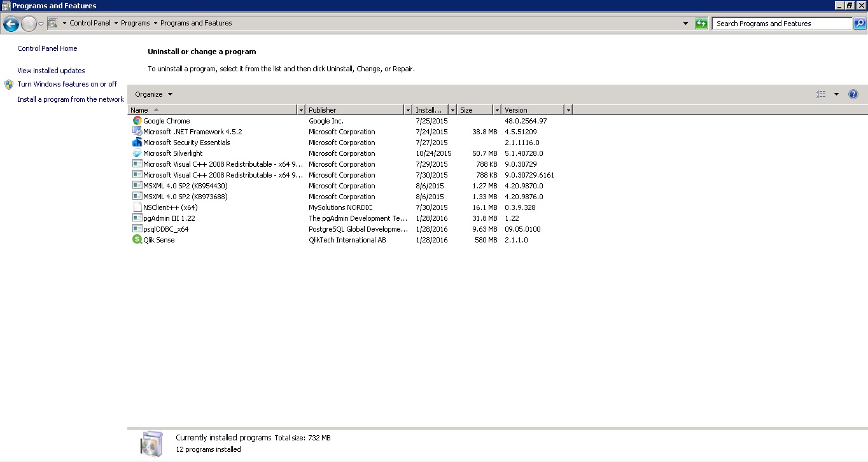Click the Programs and Features title bar icon

pyautogui.click(x=6, y=5)
